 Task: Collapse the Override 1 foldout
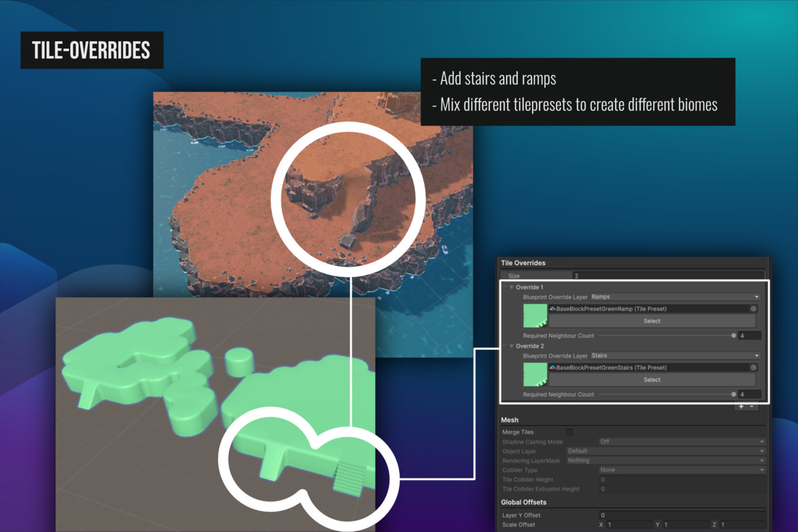tap(511, 287)
